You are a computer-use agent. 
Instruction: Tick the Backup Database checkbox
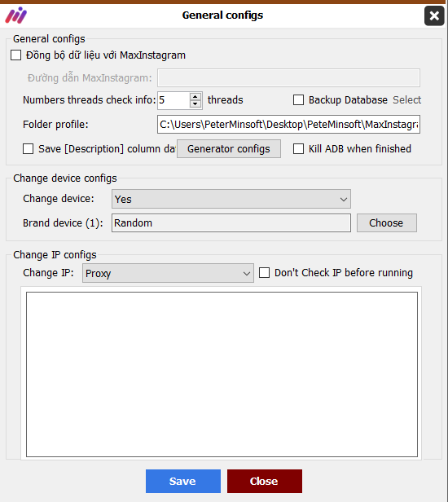coord(298,100)
